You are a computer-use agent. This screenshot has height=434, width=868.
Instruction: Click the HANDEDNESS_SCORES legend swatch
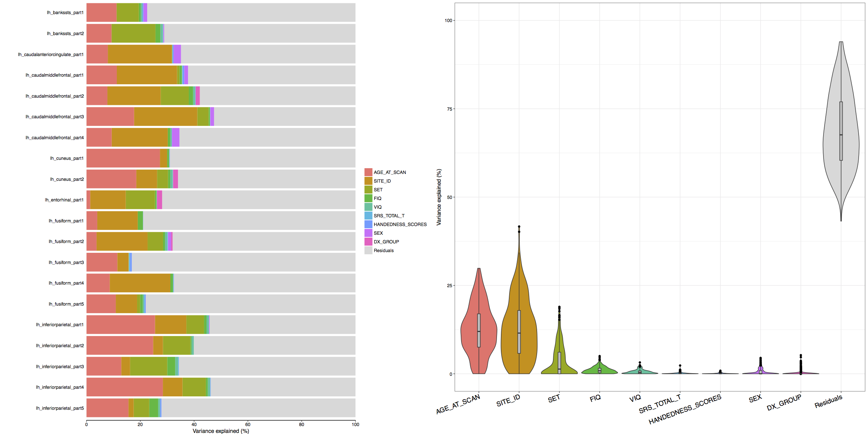[x=368, y=224]
